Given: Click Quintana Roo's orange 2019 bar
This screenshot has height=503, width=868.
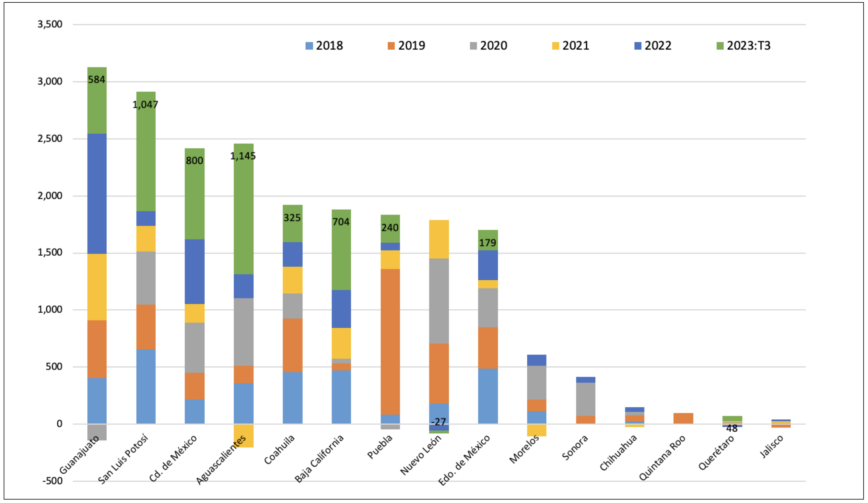Looking at the screenshot, I should coord(683,419).
